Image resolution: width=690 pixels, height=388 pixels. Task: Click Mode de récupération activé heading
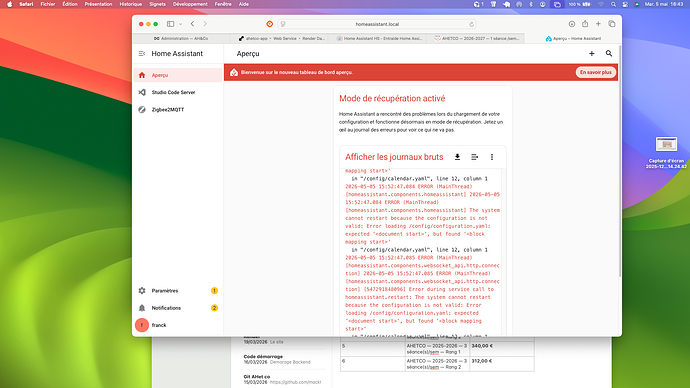click(392, 99)
